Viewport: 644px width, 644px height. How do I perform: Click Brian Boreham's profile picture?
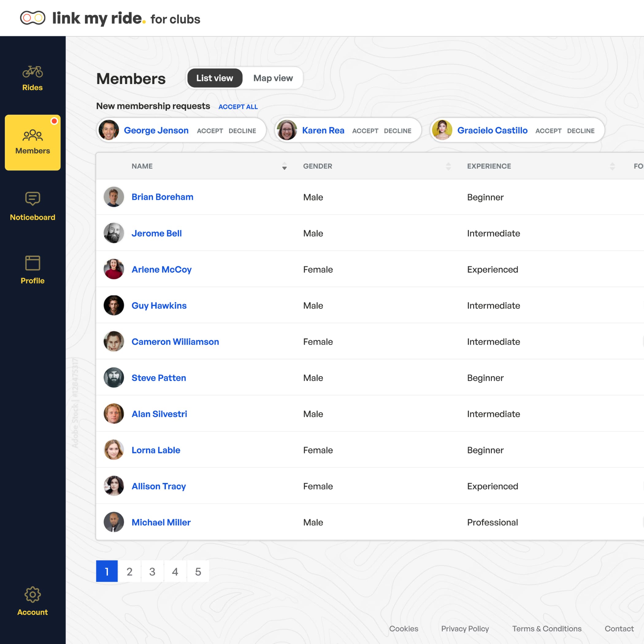[x=114, y=197]
